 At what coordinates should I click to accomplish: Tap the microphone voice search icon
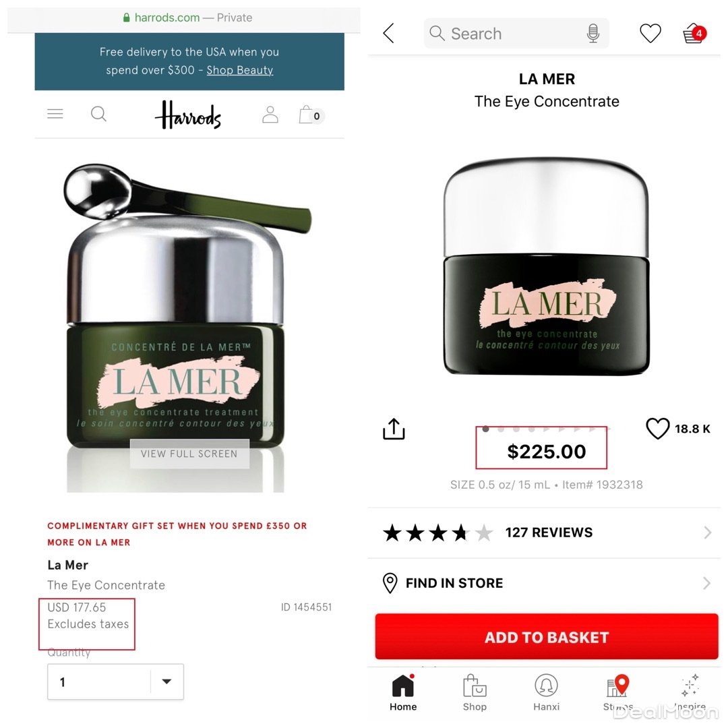coord(593,34)
